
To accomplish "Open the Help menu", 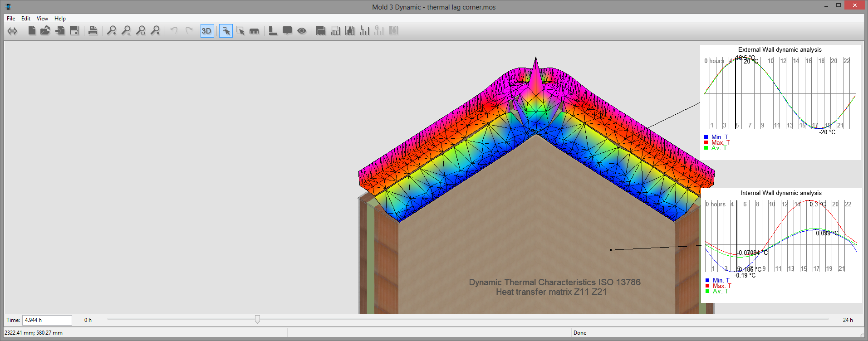I will point(60,19).
